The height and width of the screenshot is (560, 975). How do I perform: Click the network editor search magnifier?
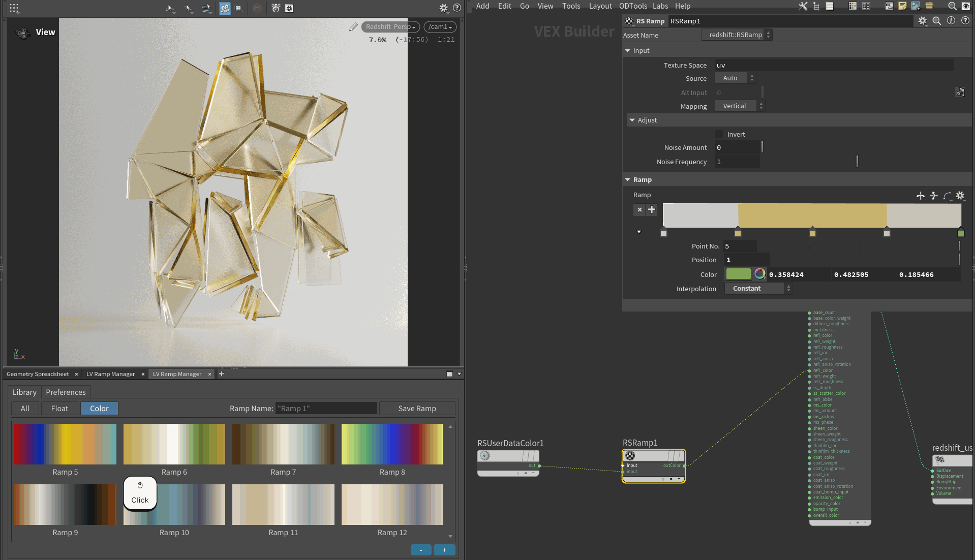click(952, 6)
